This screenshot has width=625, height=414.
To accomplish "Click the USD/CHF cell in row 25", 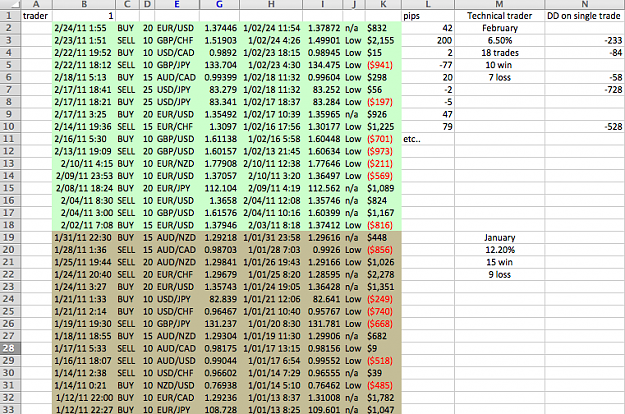I will click(177, 312).
